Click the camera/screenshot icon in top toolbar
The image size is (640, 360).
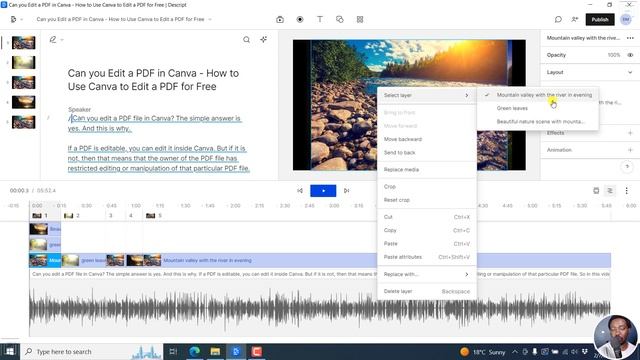tap(280, 19)
